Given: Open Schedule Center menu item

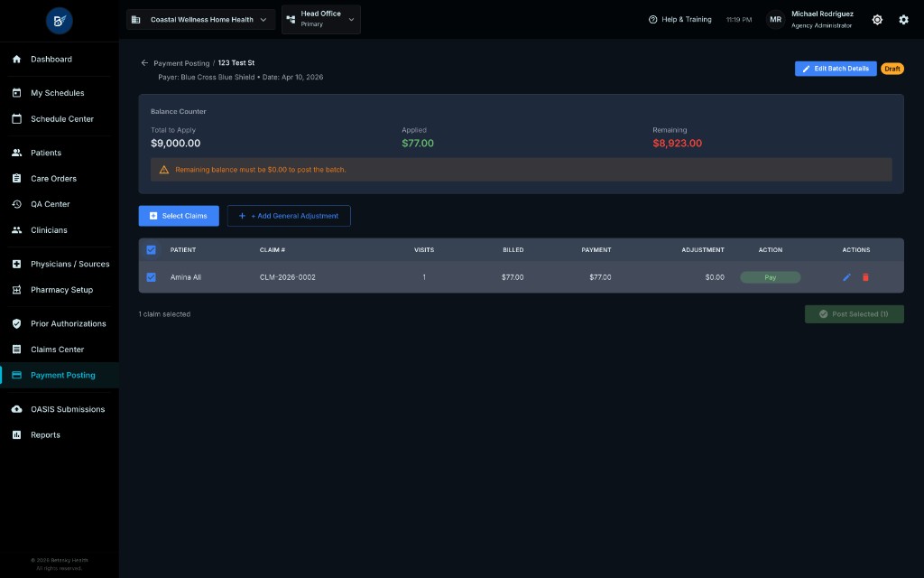Looking at the screenshot, I should [59, 118].
